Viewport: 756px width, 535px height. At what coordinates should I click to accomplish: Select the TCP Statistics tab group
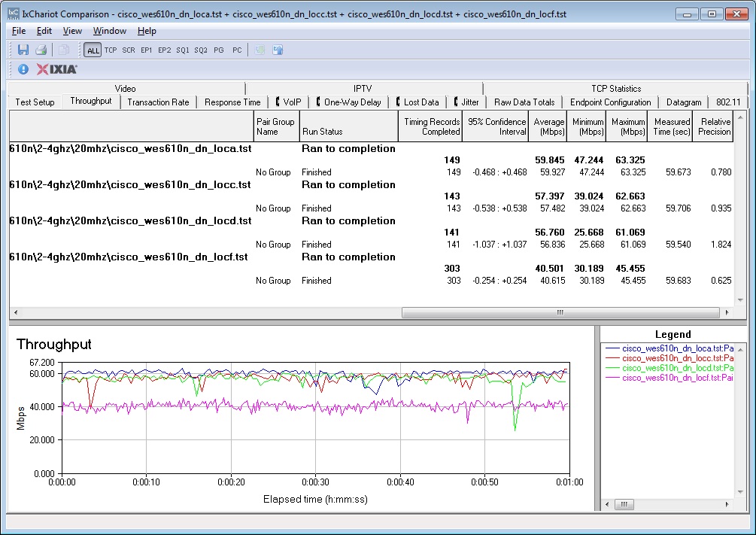point(616,88)
